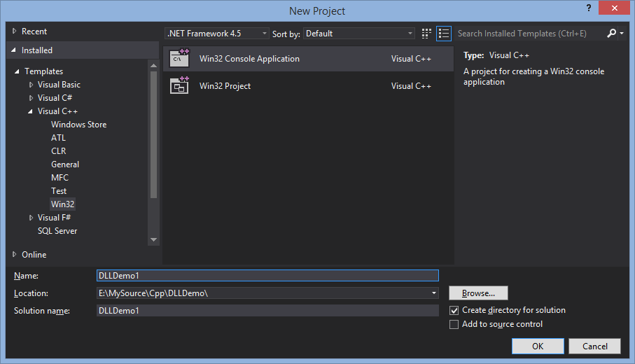Switch to medium icons list view

tap(444, 33)
